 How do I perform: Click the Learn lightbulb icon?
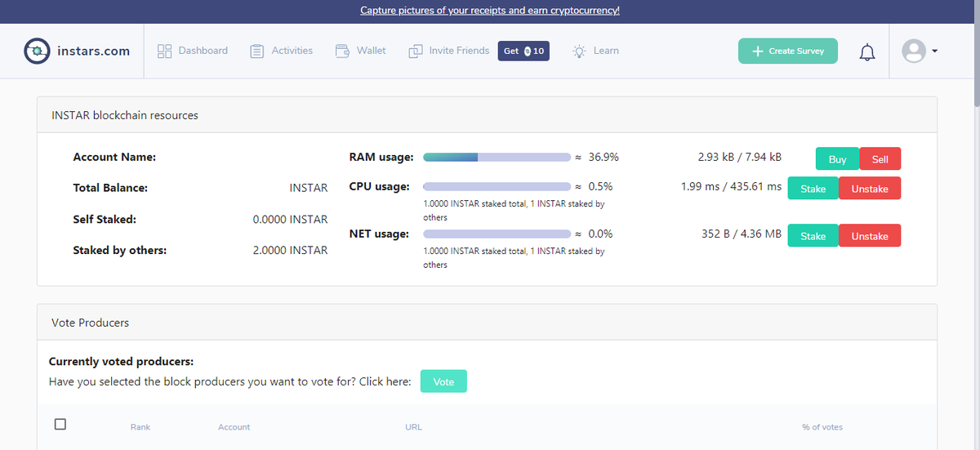tap(579, 51)
